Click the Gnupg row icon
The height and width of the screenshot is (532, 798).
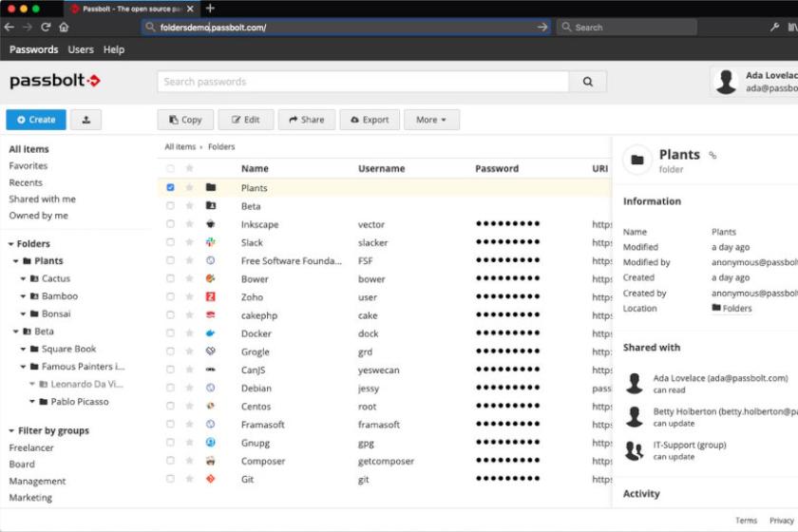click(211, 443)
